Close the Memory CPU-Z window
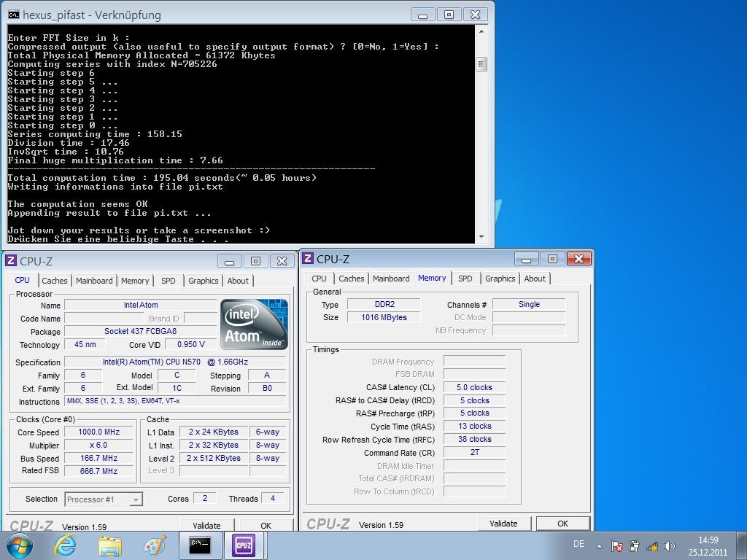Image resolution: width=747 pixels, height=560 pixels. click(578, 259)
